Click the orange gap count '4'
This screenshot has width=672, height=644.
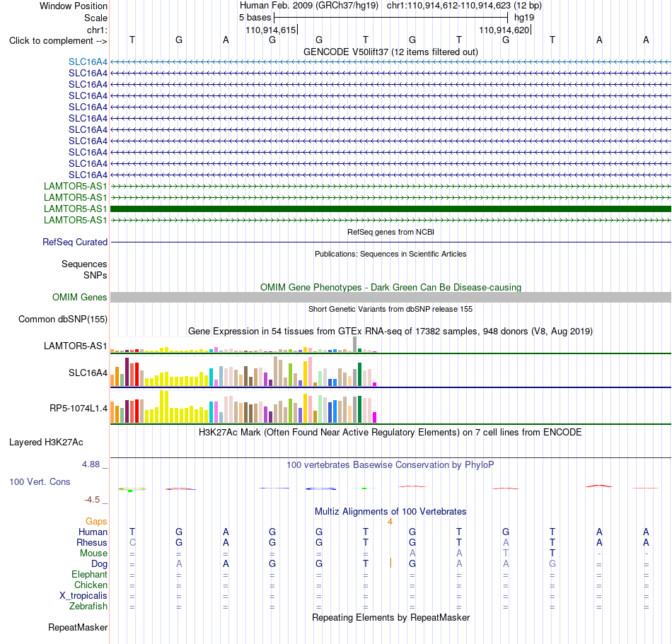click(x=390, y=521)
